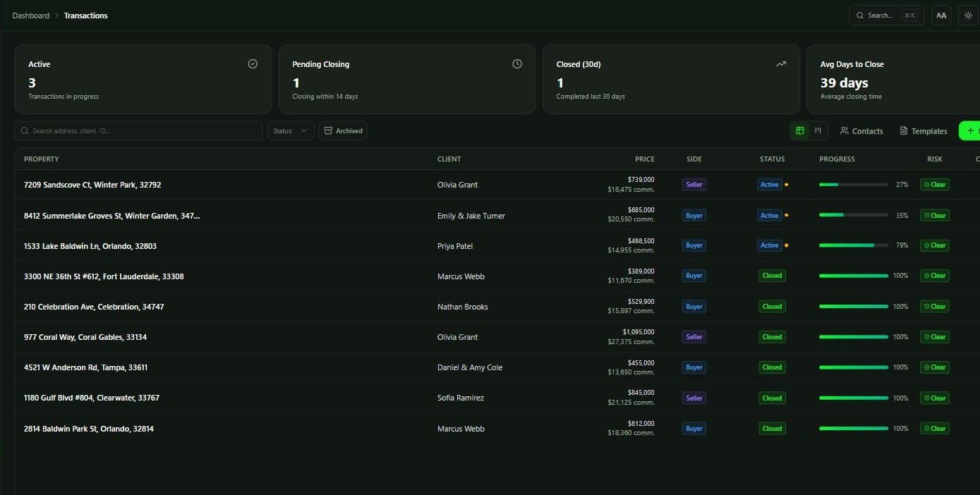
Task: Click the Clear risk badge for 7209 Sandscove Ct
Action: (935, 185)
